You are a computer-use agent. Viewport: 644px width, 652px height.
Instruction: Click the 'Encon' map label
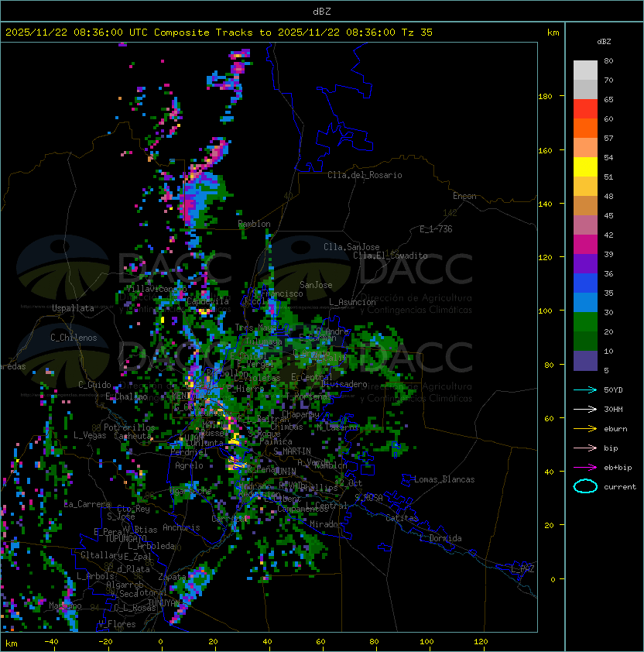point(464,196)
